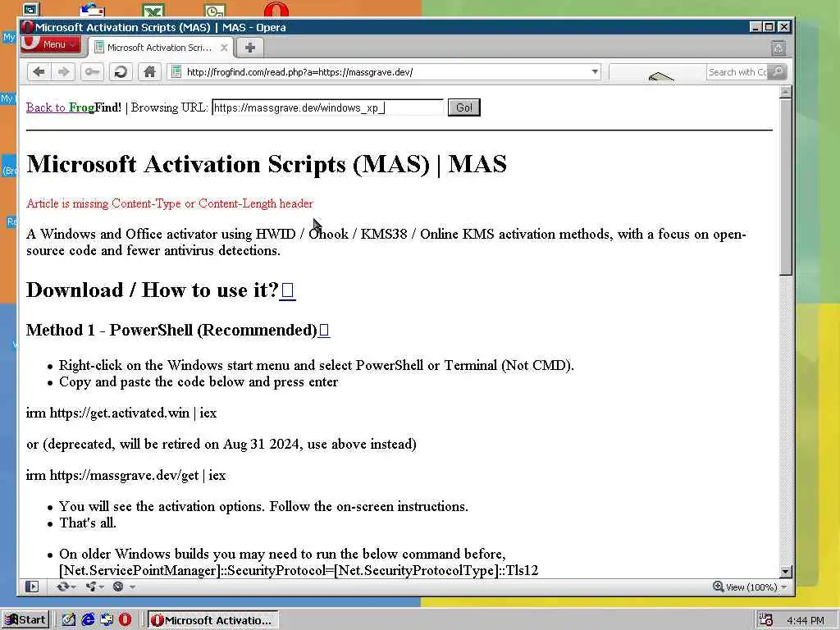Toggle the Opera panels sidebar button
840x630 pixels.
point(32,587)
